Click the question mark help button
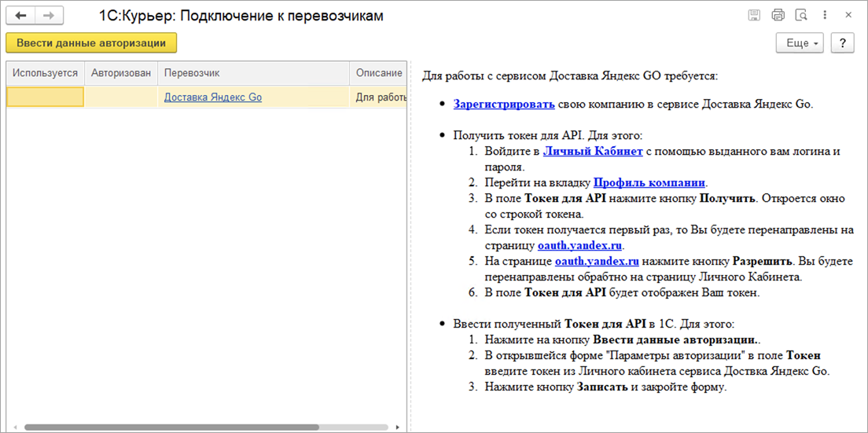 [x=843, y=43]
